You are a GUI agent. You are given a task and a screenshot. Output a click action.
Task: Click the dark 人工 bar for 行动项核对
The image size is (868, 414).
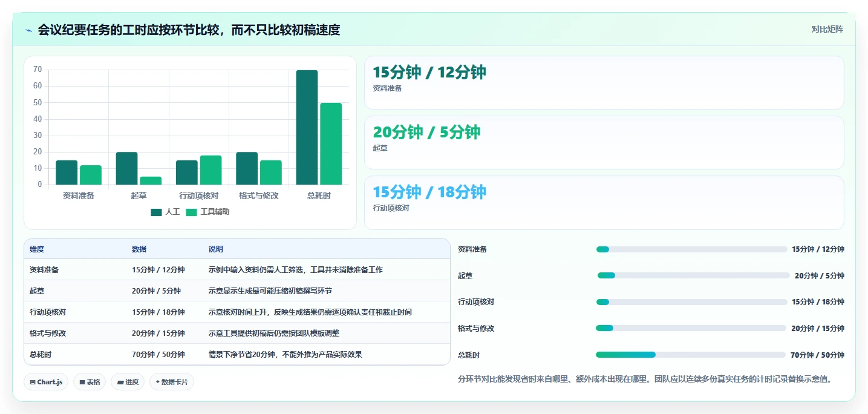tap(187, 172)
